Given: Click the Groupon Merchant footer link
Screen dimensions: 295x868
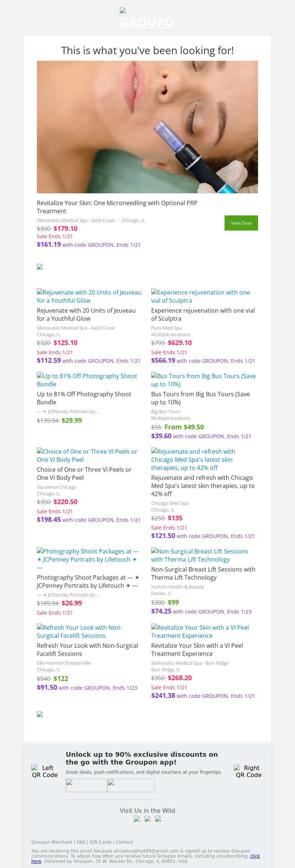Looking at the screenshot, I should (52, 842).
